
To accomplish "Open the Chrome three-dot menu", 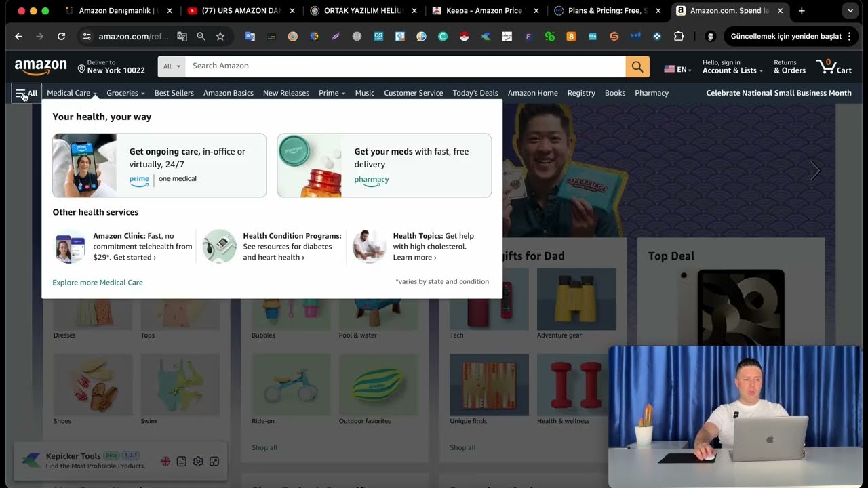I will (849, 36).
